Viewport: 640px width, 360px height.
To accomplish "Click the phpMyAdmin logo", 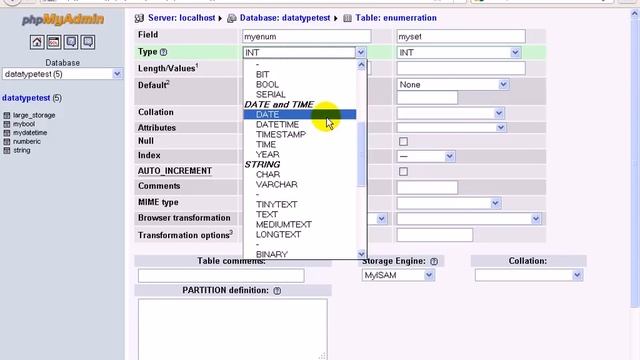I will (63, 20).
